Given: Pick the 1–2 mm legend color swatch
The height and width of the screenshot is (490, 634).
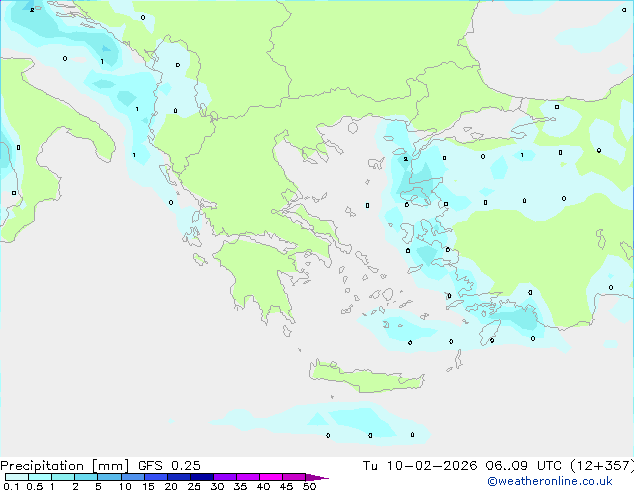Looking at the screenshot, I should click(63, 477).
